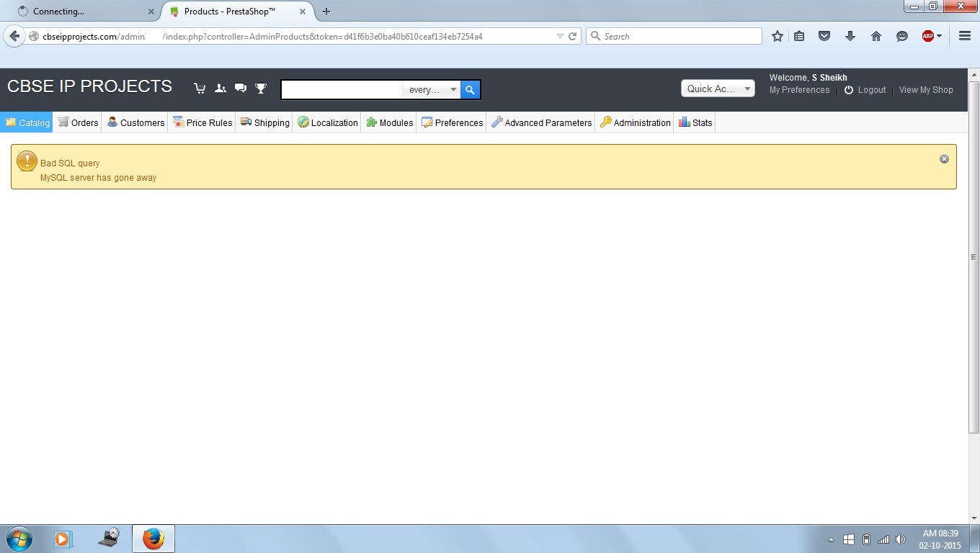Close the Connecting... tab
Image resolution: width=980 pixels, height=553 pixels.
[151, 12]
